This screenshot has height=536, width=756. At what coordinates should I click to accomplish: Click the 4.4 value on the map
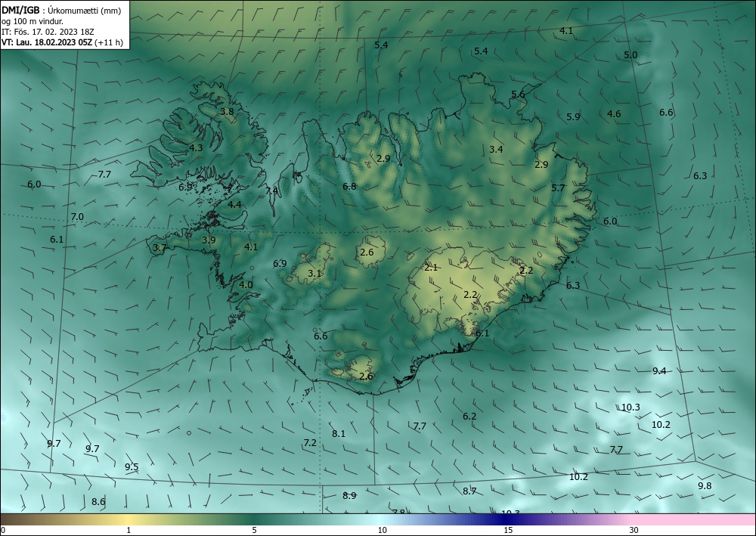coord(234,205)
